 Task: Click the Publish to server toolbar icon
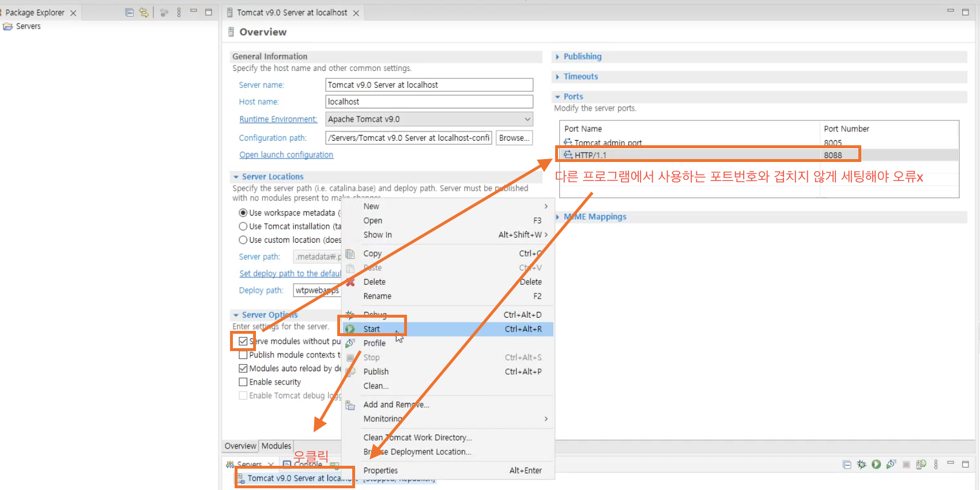tap(921, 465)
